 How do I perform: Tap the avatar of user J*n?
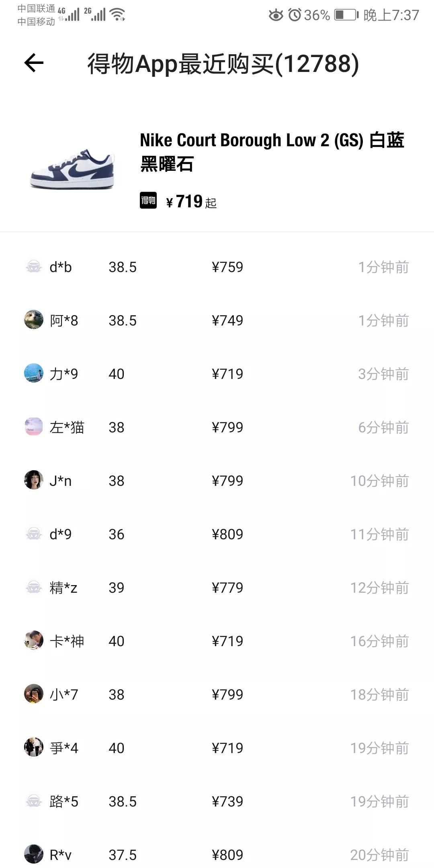[34, 480]
